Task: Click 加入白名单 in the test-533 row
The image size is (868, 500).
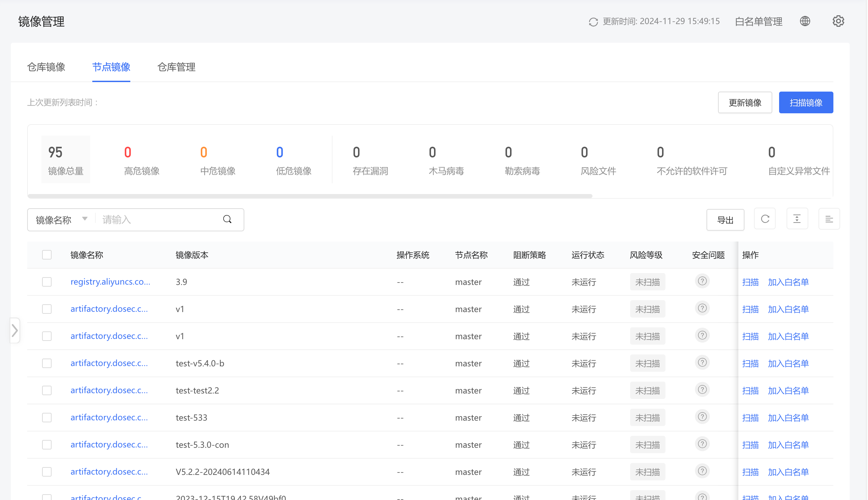Action: tap(788, 418)
